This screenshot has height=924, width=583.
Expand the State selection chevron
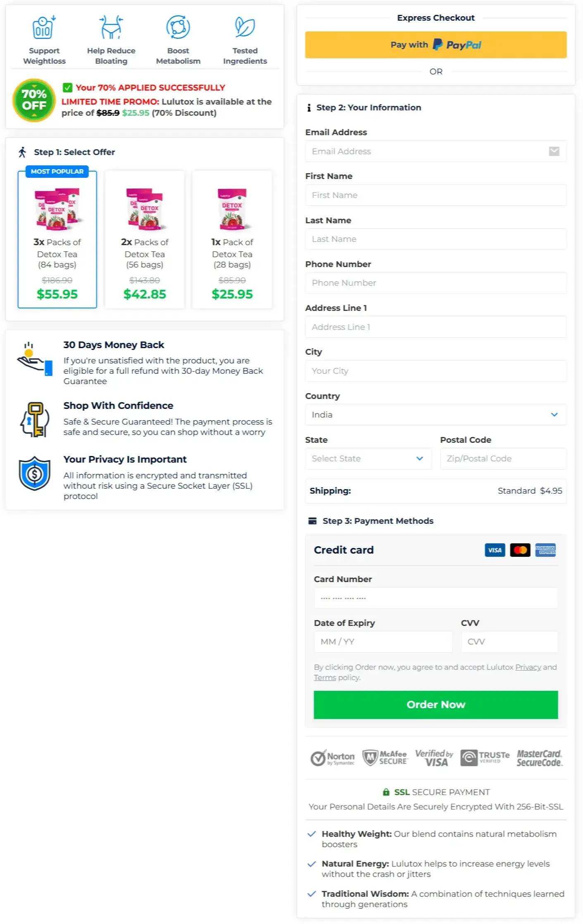point(420,458)
